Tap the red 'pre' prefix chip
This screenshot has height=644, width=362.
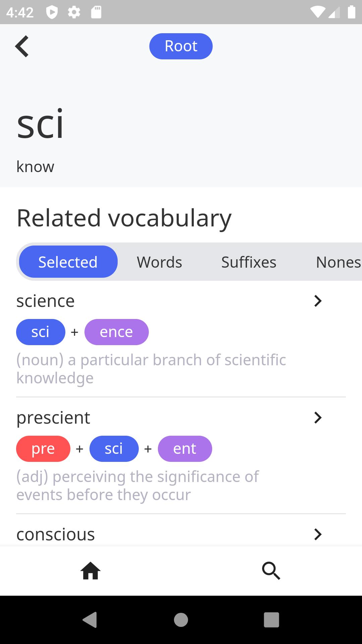pyautogui.click(x=43, y=449)
